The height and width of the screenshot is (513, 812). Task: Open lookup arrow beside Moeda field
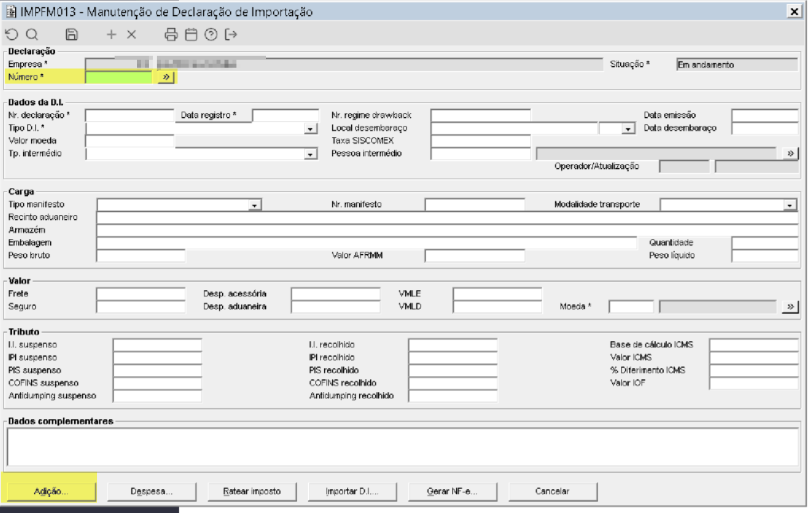coord(791,307)
